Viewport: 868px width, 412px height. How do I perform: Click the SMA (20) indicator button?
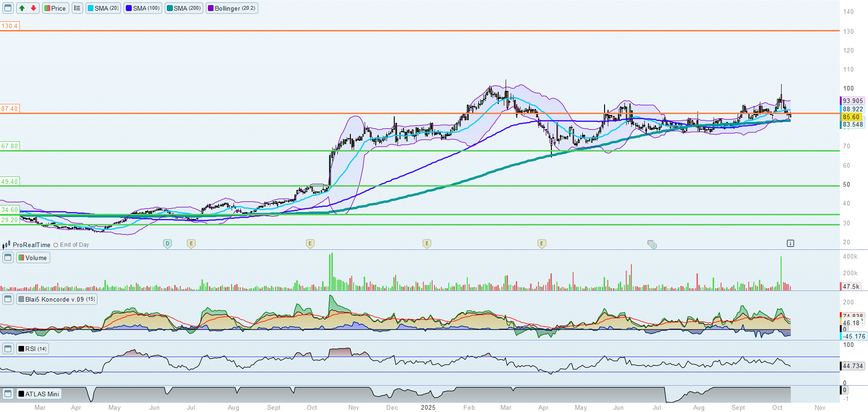pyautogui.click(x=103, y=8)
